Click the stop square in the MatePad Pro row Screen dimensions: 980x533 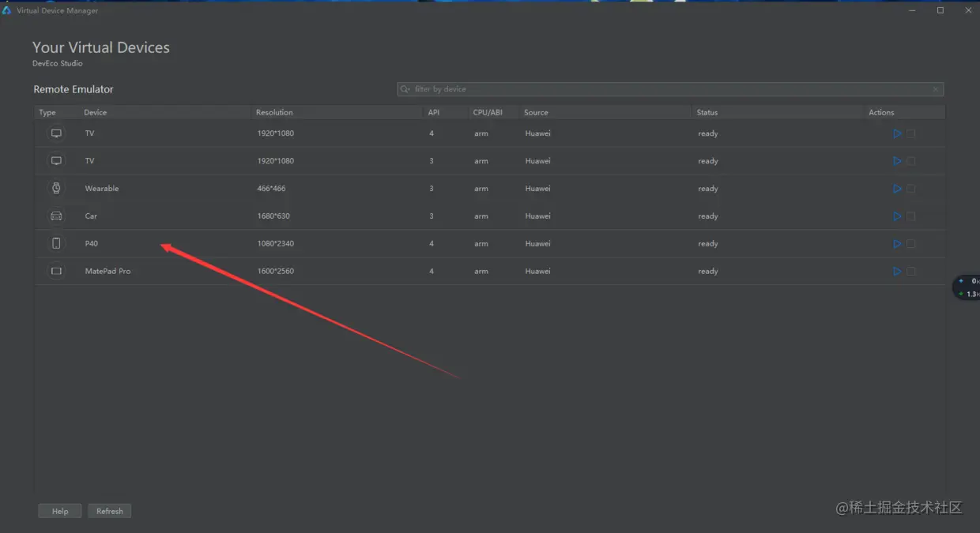[x=911, y=272]
